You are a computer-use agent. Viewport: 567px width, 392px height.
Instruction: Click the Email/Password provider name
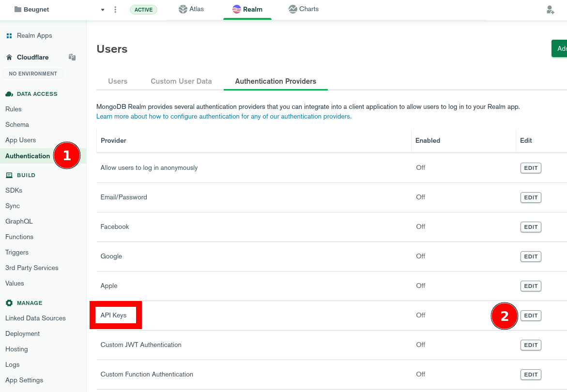[123, 197]
